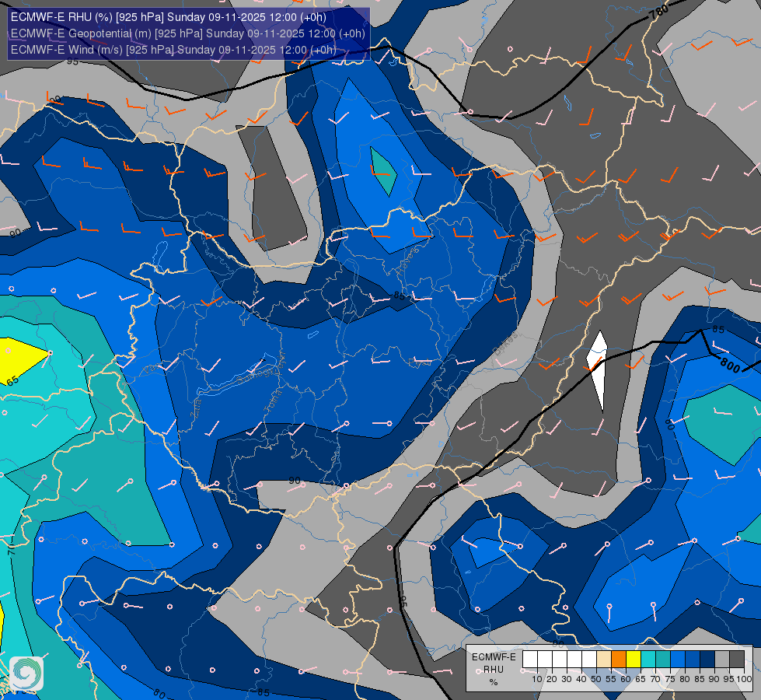Select the yellow 60-65 legend swatch
The width and height of the screenshot is (761, 700).
coord(634,659)
